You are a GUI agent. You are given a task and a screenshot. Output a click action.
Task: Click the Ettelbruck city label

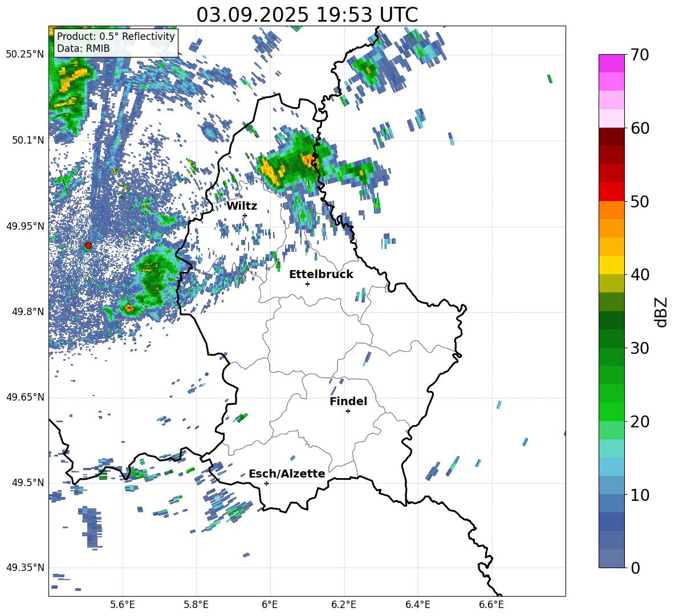tap(321, 275)
